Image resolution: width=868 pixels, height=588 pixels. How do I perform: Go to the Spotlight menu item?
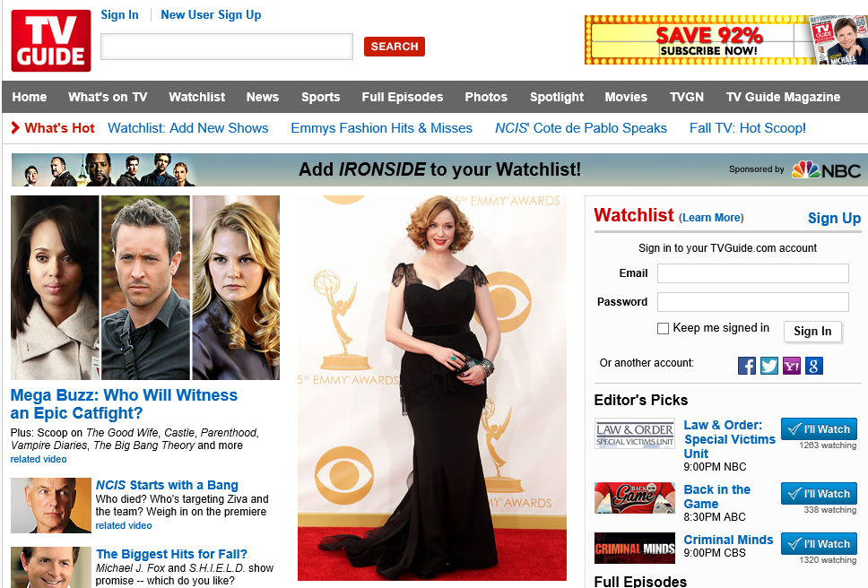[556, 97]
